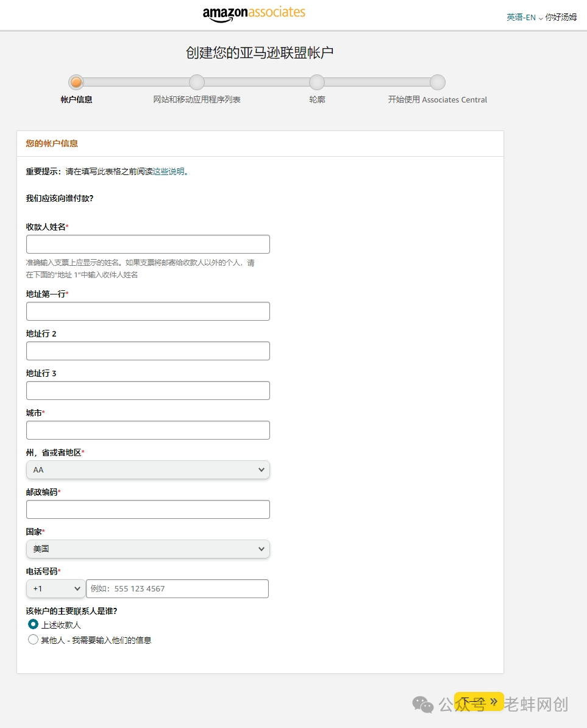The image size is (587, 728).
Task: Click the 网站和移动应用程序列表 step label
Action: (197, 99)
